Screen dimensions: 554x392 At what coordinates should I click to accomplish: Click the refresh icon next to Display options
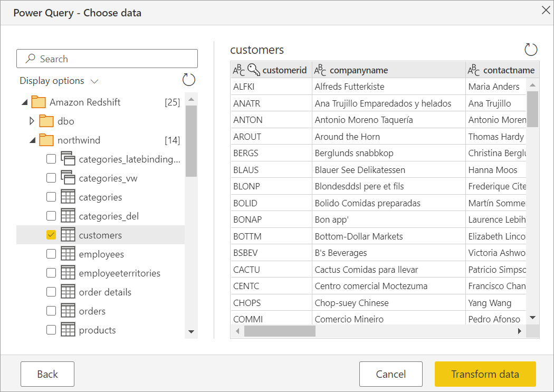coord(188,80)
